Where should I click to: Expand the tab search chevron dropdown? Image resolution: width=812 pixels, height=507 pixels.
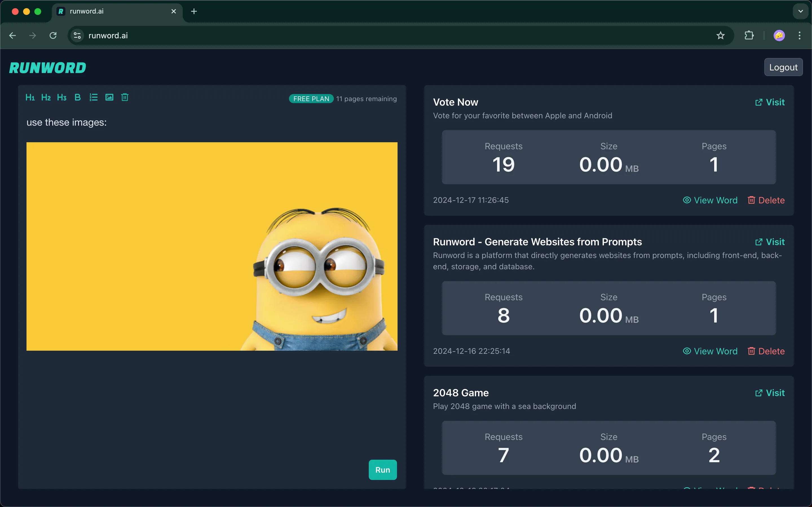pyautogui.click(x=801, y=11)
